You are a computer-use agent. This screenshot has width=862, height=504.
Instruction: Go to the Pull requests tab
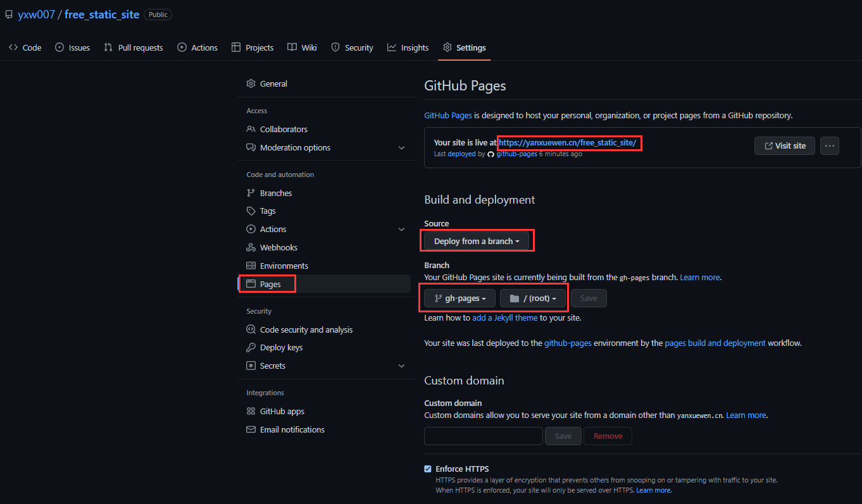click(x=134, y=47)
